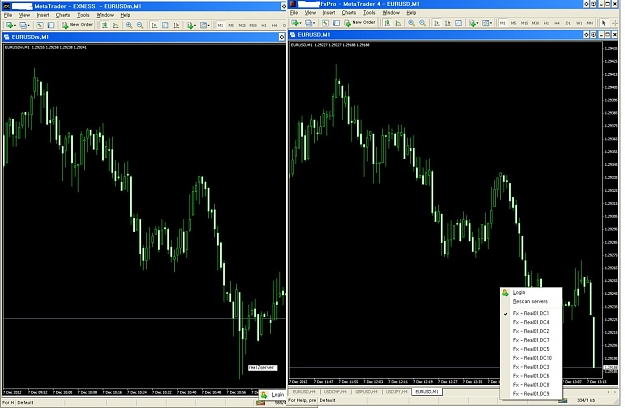Screen dimensions: 625x408
Task: Open Insert menu in EXNESS window
Action: (43, 15)
